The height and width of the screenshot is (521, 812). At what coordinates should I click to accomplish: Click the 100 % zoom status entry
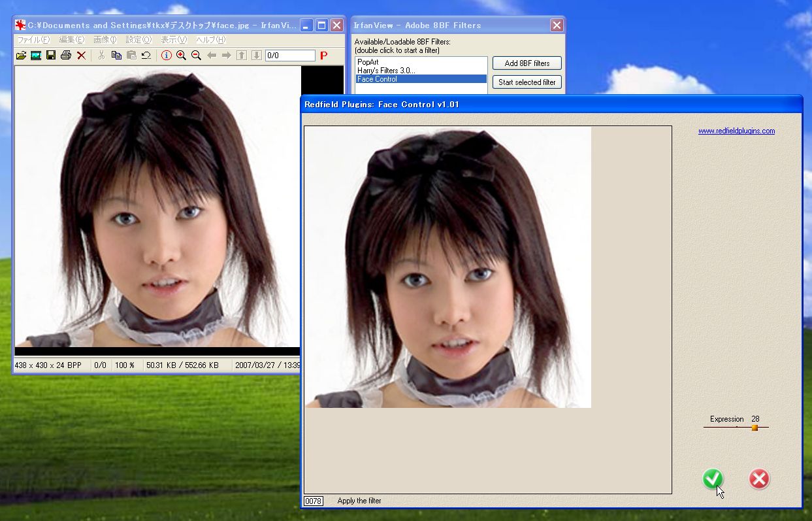click(124, 365)
